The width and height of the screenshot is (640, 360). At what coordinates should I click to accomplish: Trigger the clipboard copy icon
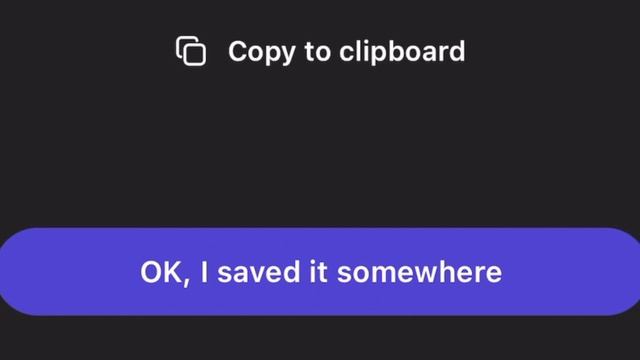[x=191, y=51]
